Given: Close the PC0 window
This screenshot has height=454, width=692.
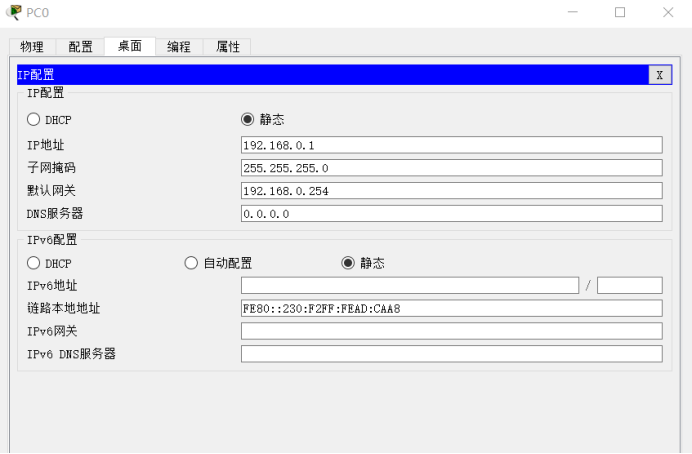Looking at the screenshot, I should [668, 12].
